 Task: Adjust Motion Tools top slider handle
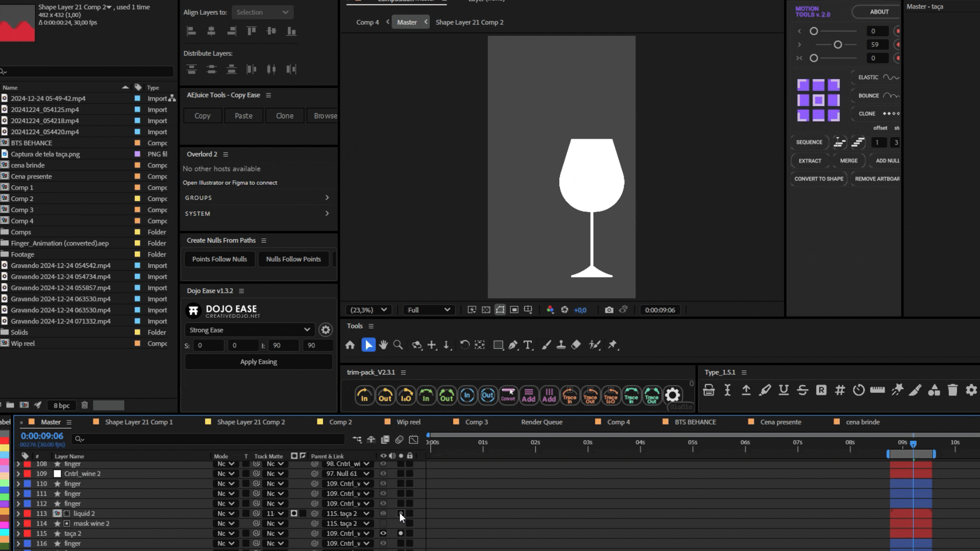(x=814, y=31)
